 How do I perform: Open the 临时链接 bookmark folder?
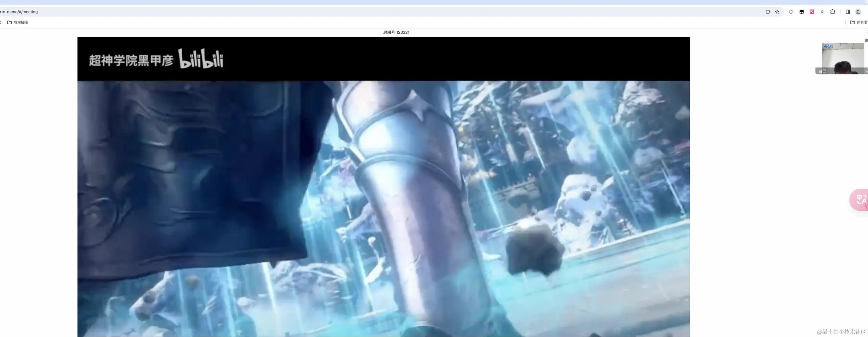17,22
